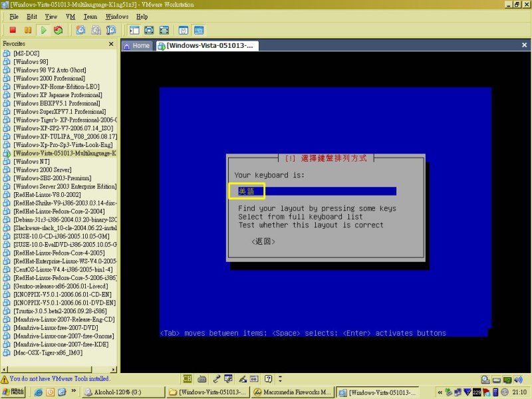The width and height of the screenshot is (532, 399).
Task: Choose 'Test whether this layout is correct'
Action: pyautogui.click(x=311, y=225)
